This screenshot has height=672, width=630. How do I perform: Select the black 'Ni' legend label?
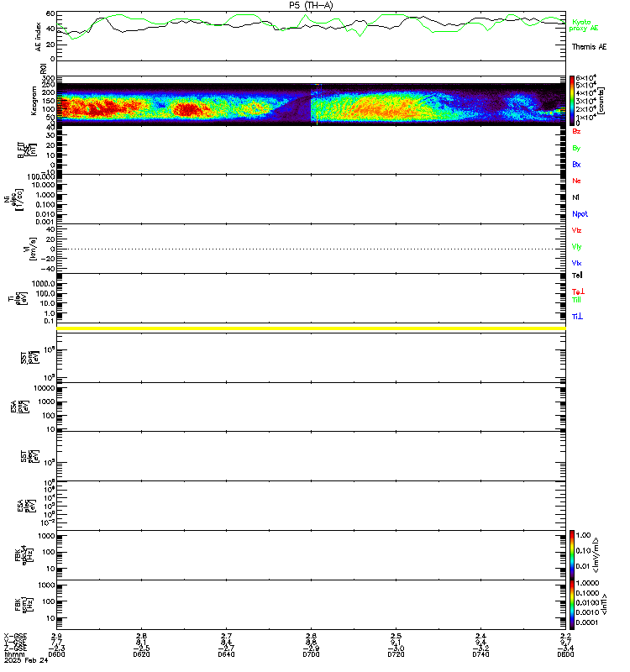pyautogui.click(x=575, y=197)
